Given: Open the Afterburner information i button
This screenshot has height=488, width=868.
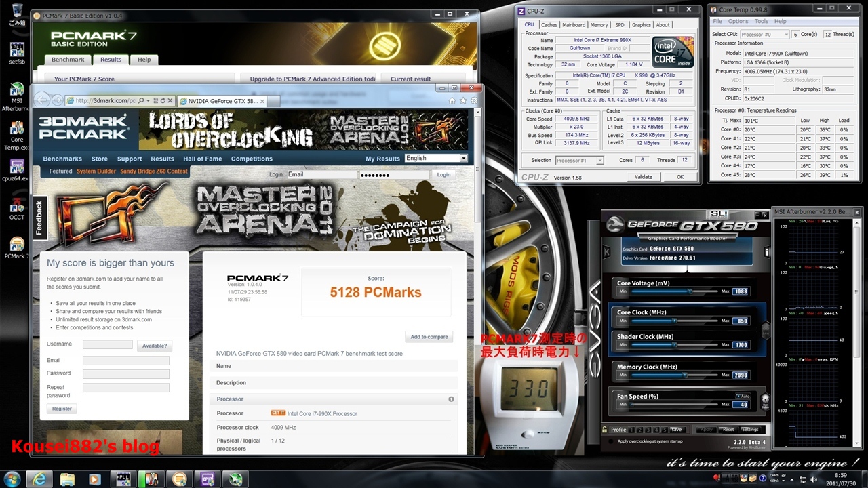Looking at the screenshot, I should pyautogui.click(x=767, y=252).
